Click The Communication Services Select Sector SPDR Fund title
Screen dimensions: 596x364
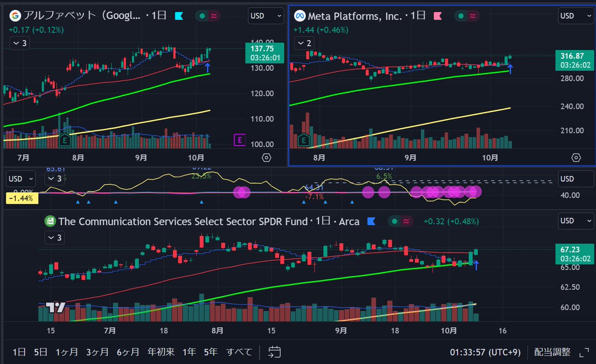183,221
